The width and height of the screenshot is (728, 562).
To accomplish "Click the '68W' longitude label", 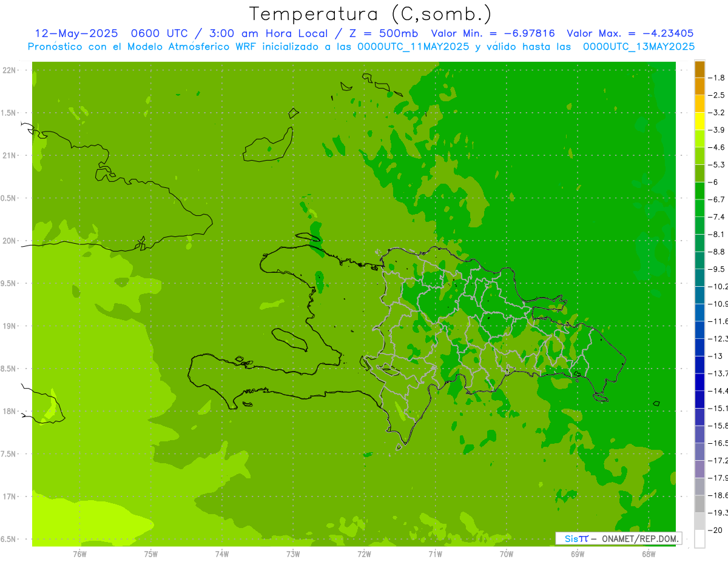I will (649, 554).
